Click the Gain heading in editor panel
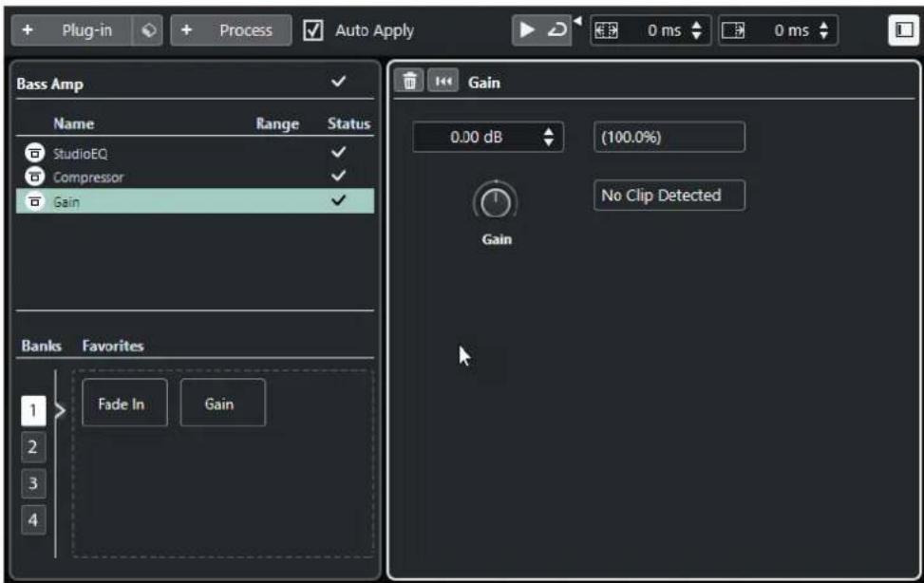The width and height of the screenshot is (924, 583). pyautogui.click(x=484, y=83)
